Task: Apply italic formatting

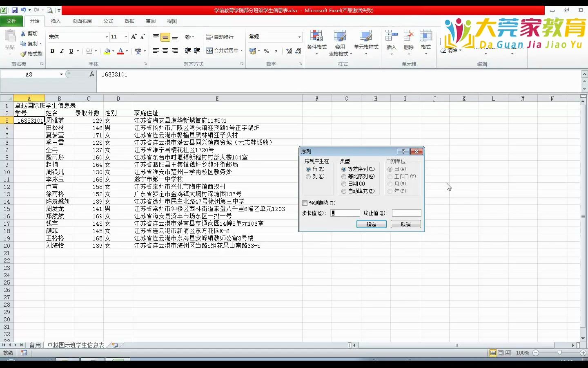Action: click(62, 51)
